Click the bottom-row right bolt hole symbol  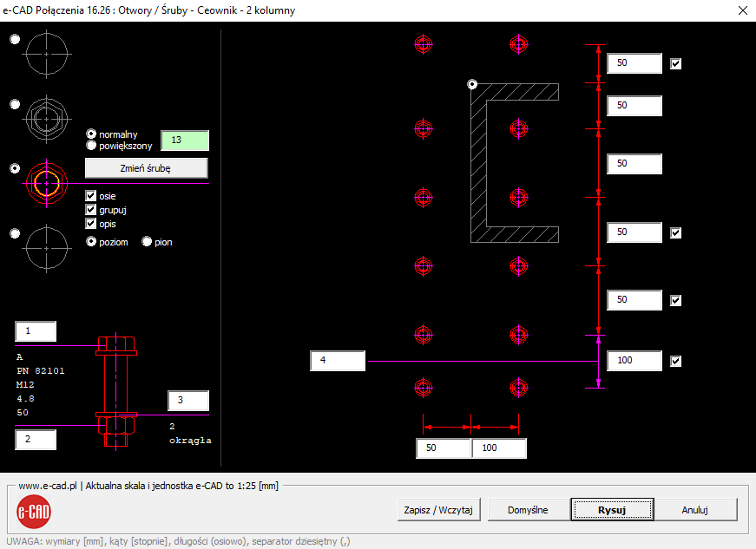[519, 388]
